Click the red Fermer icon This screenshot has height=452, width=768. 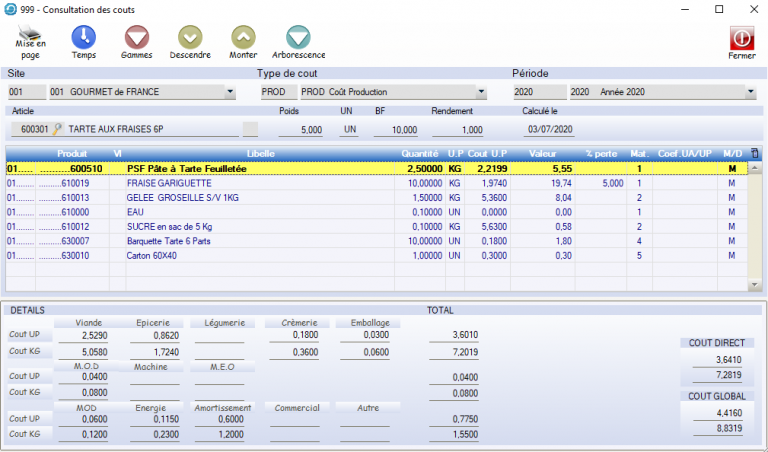point(742,37)
